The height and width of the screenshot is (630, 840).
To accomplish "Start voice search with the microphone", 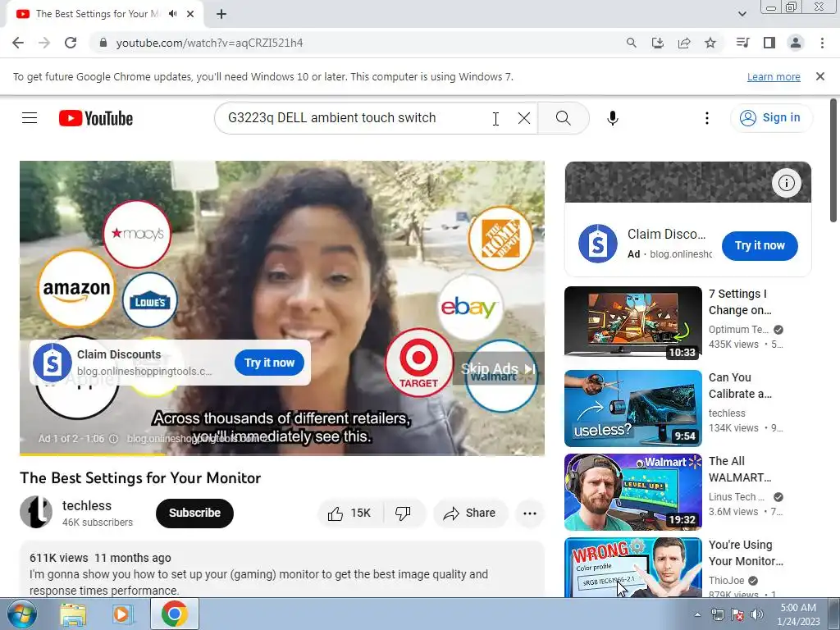I will [613, 118].
